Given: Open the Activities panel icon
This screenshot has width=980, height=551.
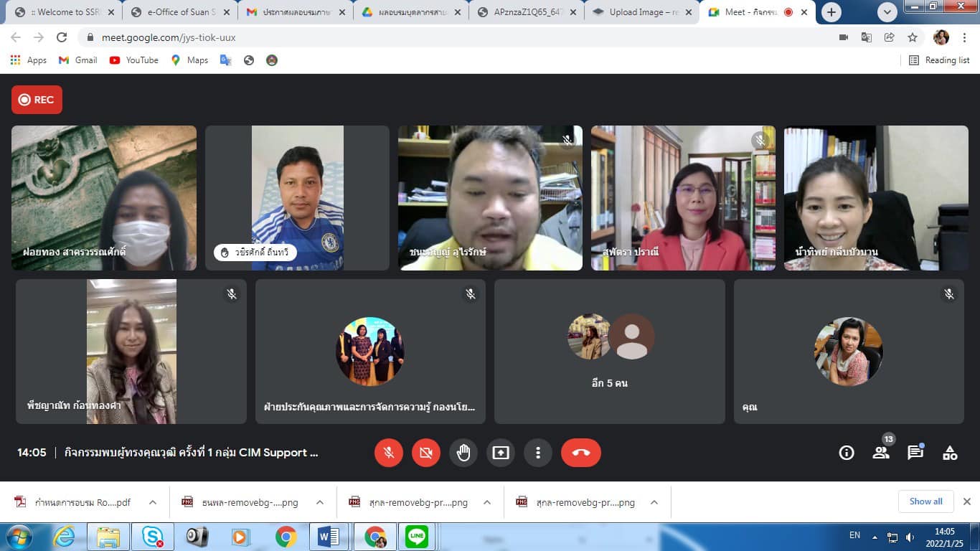Looking at the screenshot, I should pyautogui.click(x=949, y=453).
